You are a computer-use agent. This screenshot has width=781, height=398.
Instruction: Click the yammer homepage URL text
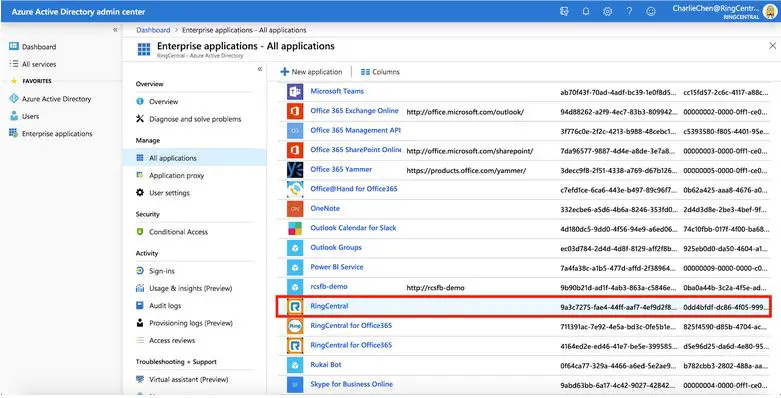[466, 171]
